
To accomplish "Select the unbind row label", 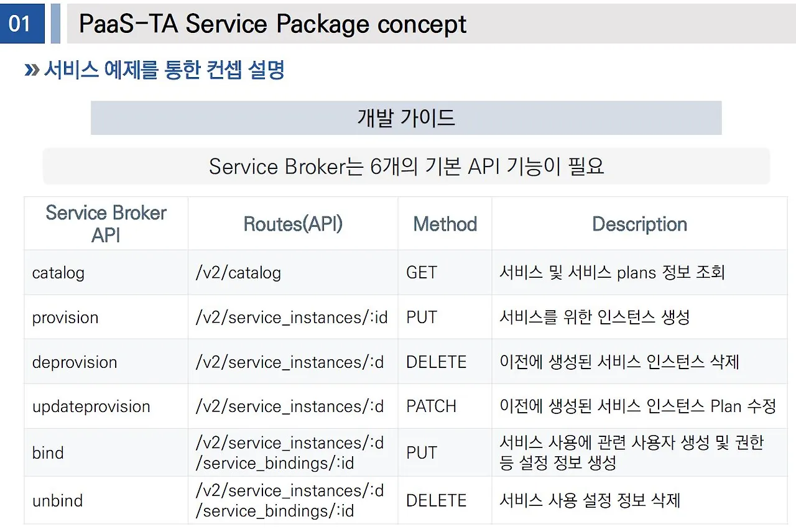I will (x=57, y=500).
